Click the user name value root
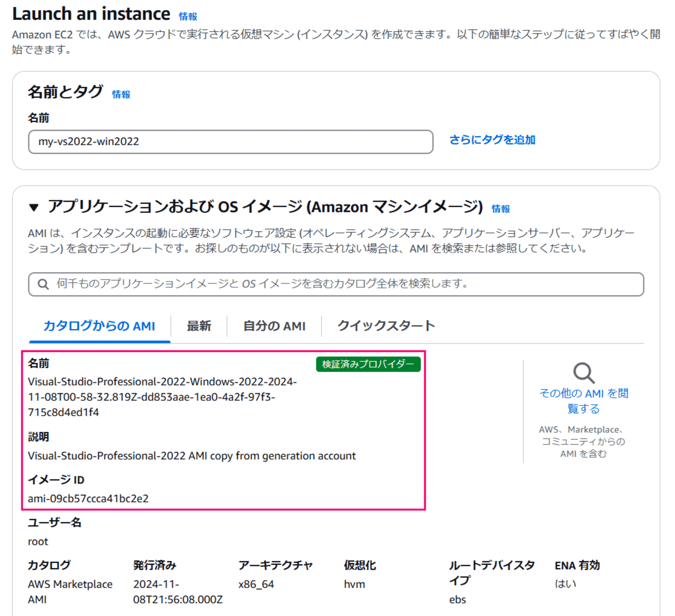 [38, 541]
